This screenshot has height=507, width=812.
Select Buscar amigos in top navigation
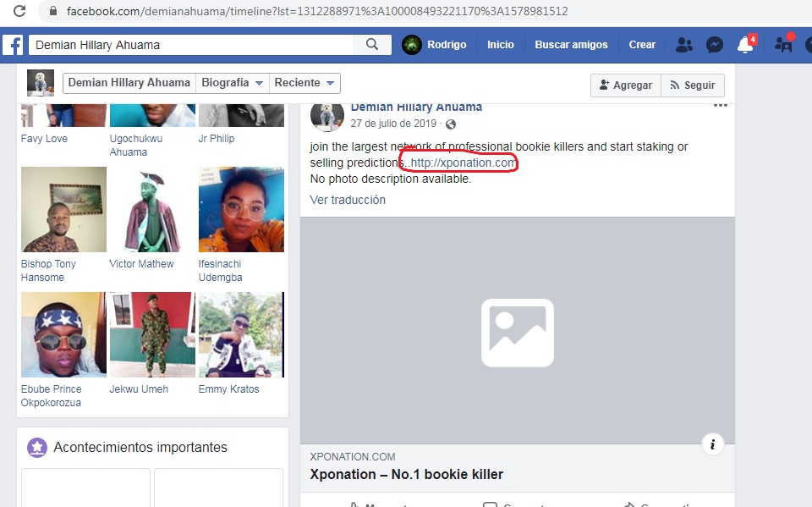(571, 45)
